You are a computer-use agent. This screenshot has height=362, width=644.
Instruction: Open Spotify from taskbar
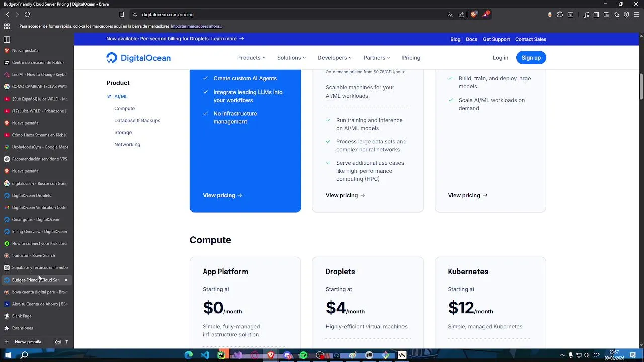pyautogui.click(x=303, y=355)
